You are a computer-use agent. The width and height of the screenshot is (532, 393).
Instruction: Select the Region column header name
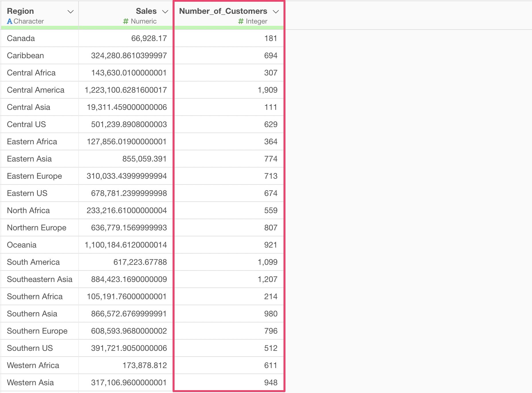point(20,11)
